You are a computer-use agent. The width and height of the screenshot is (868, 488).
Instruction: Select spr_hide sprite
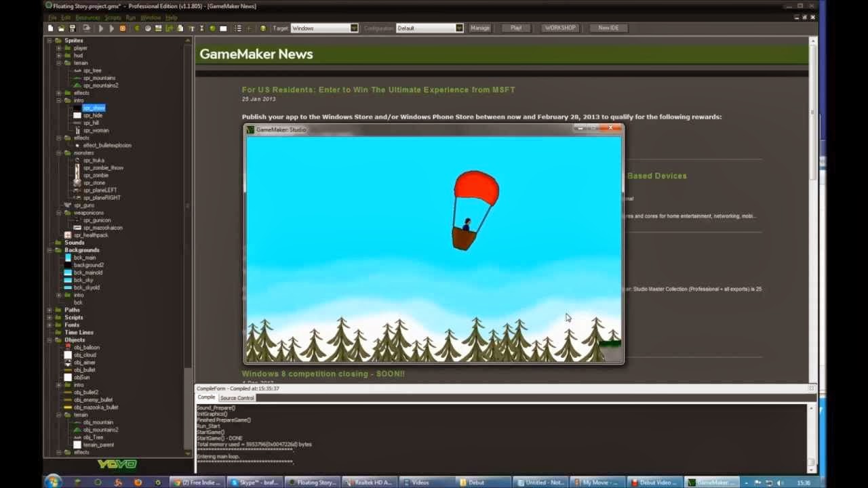click(x=93, y=115)
